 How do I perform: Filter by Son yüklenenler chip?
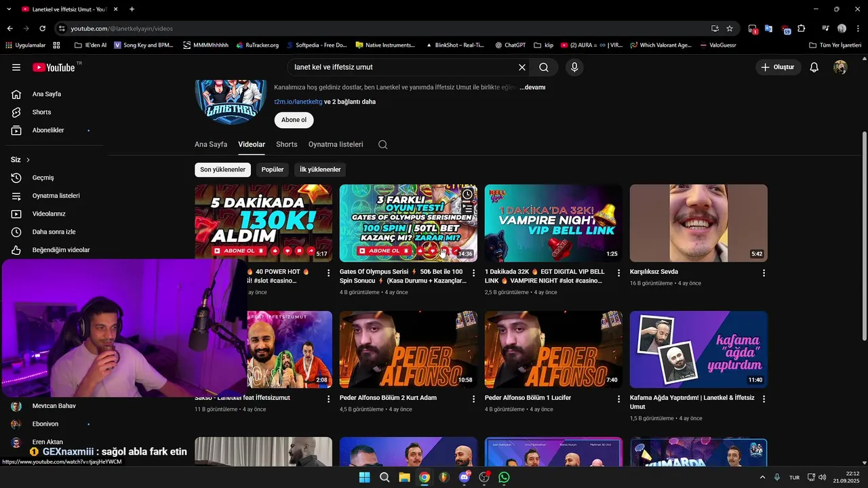click(222, 169)
